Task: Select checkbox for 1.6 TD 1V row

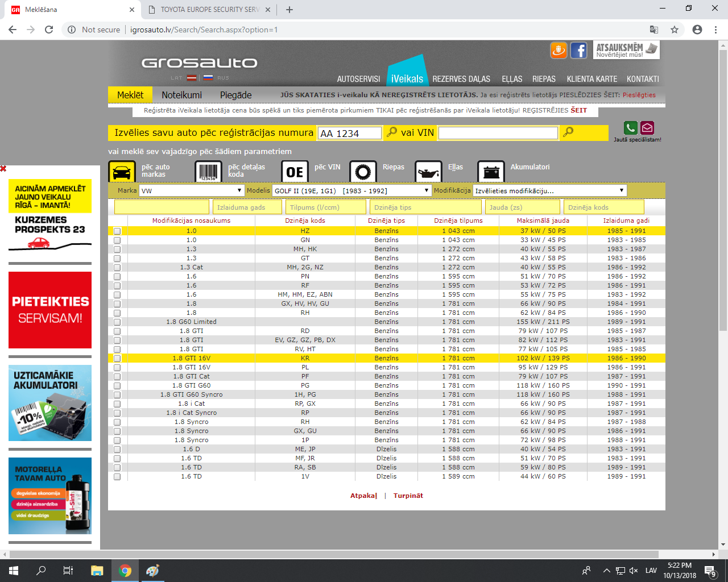Action: click(x=117, y=477)
